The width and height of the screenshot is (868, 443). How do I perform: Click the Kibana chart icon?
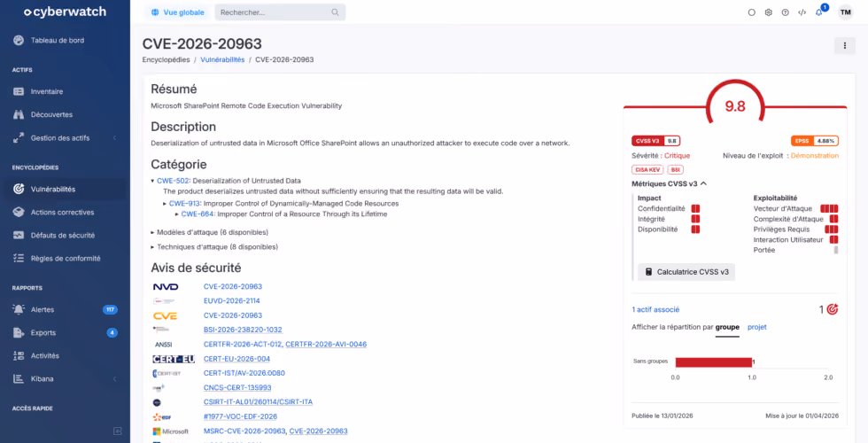[x=19, y=379]
